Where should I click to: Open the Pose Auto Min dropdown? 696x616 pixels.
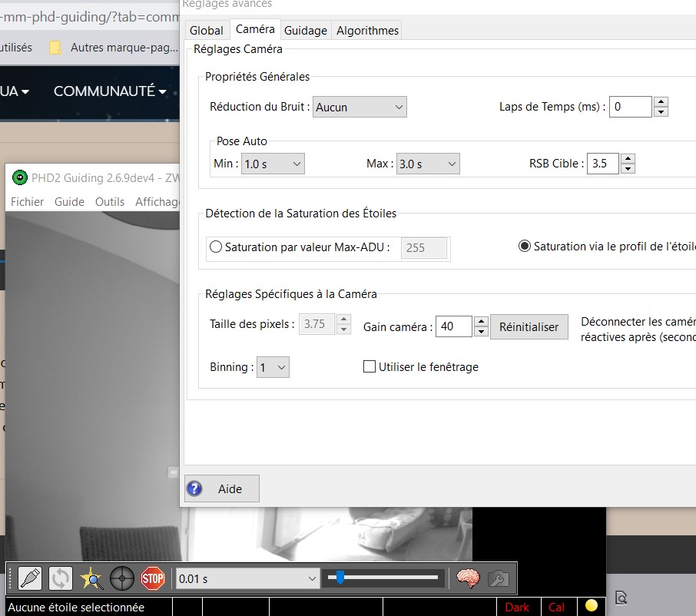click(x=273, y=164)
